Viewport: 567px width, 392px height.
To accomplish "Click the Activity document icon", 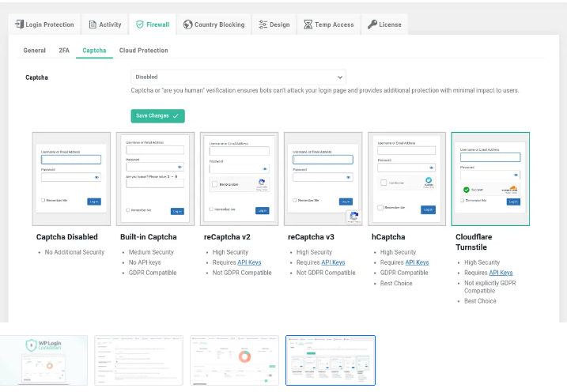I will pyautogui.click(x=93, y=24).
